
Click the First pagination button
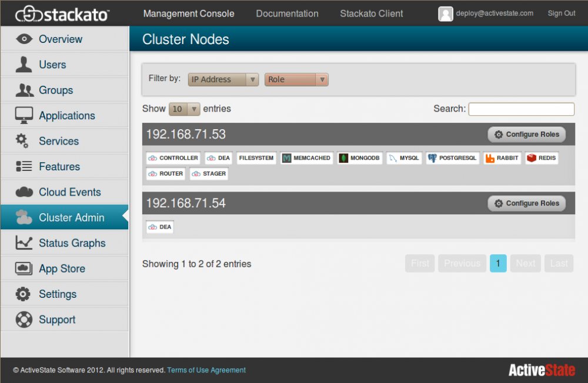pos(420,263)
